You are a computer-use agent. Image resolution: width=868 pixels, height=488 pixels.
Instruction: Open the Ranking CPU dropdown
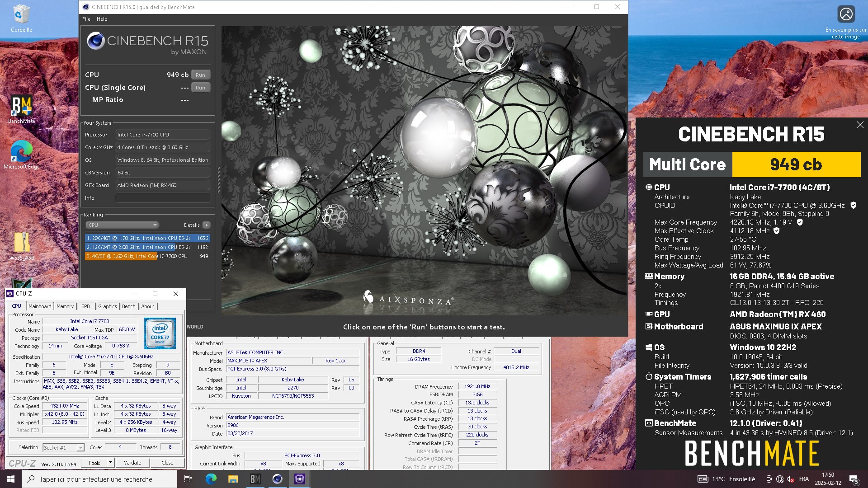(122, 225)
